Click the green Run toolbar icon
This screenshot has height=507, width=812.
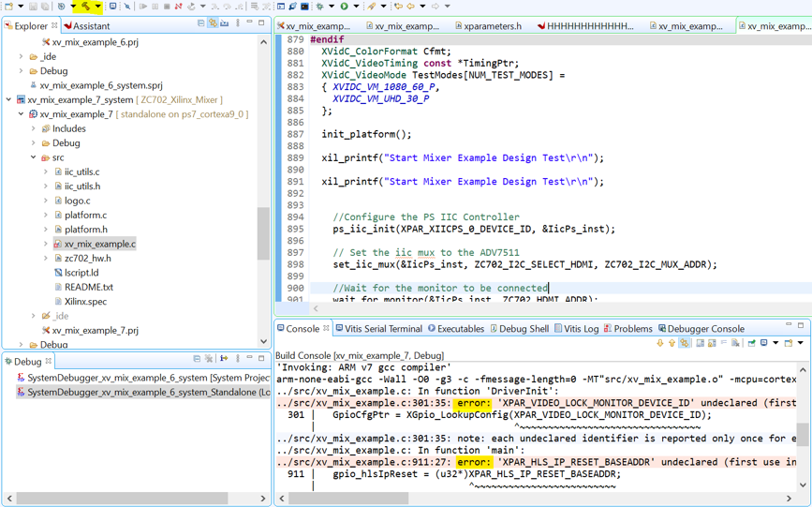(x=345, y=7)
